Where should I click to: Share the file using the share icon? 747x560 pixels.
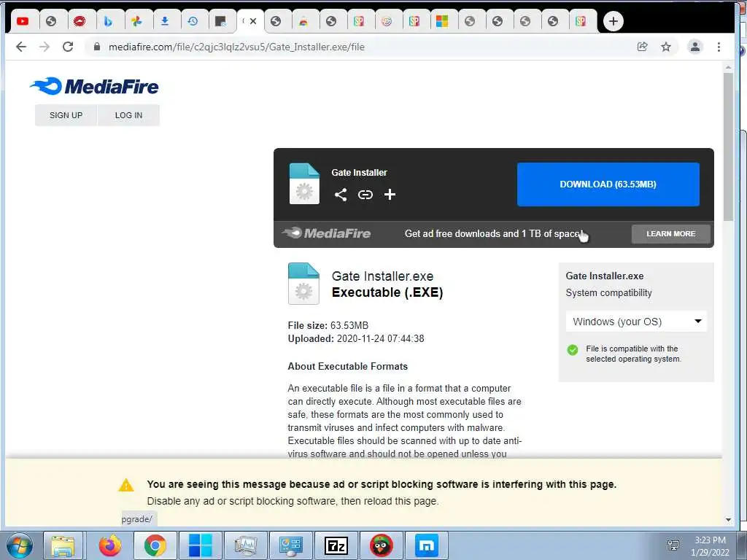[x=341, y=194]
